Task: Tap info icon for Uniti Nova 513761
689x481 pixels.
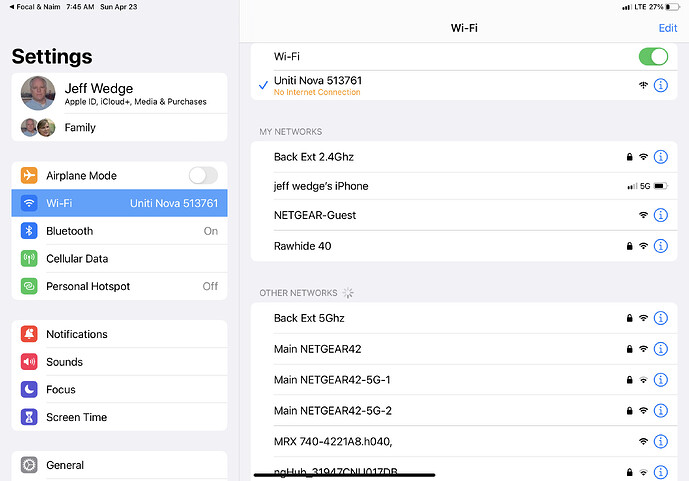Action: click(x=660, y=86)
